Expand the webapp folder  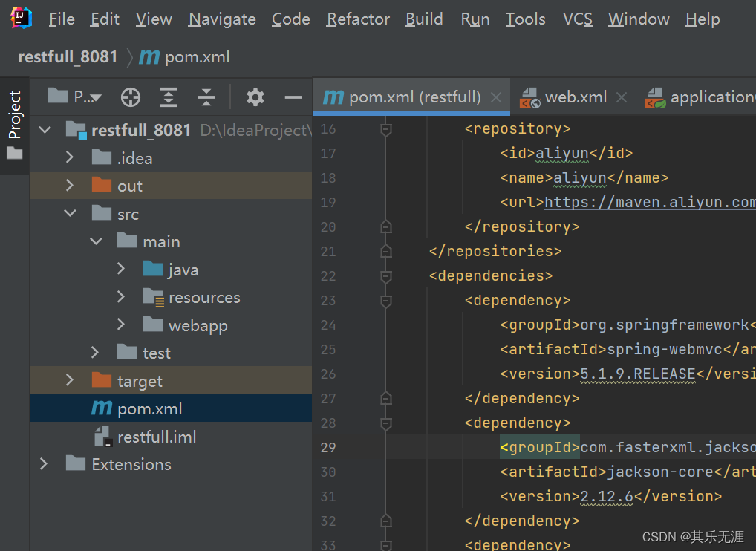(121, 325)
